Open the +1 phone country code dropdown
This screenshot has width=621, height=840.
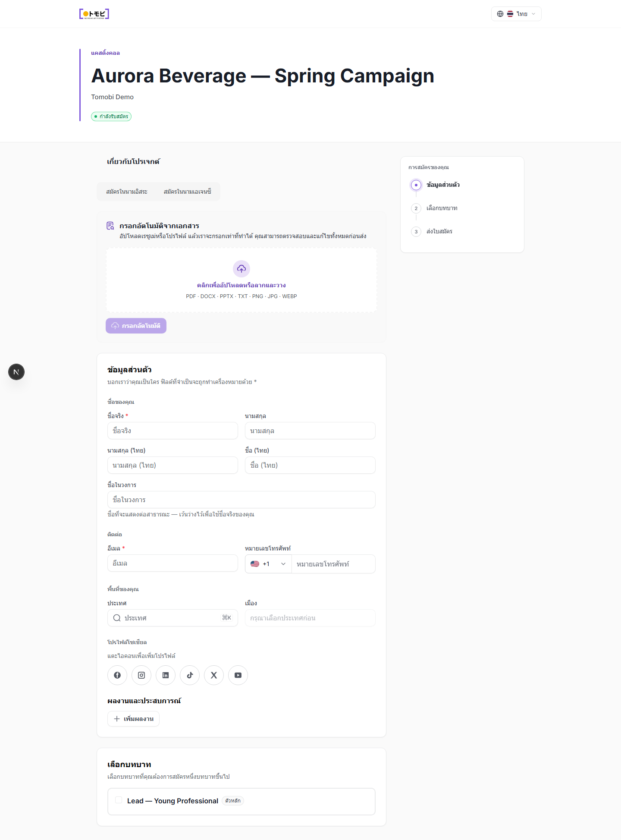click(268, 564)
